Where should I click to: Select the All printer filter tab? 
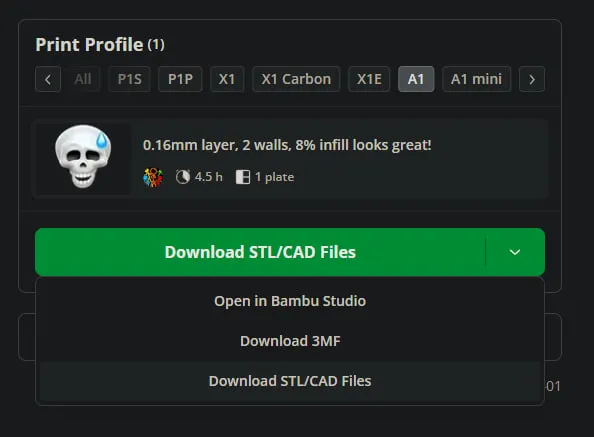point(83,79)
